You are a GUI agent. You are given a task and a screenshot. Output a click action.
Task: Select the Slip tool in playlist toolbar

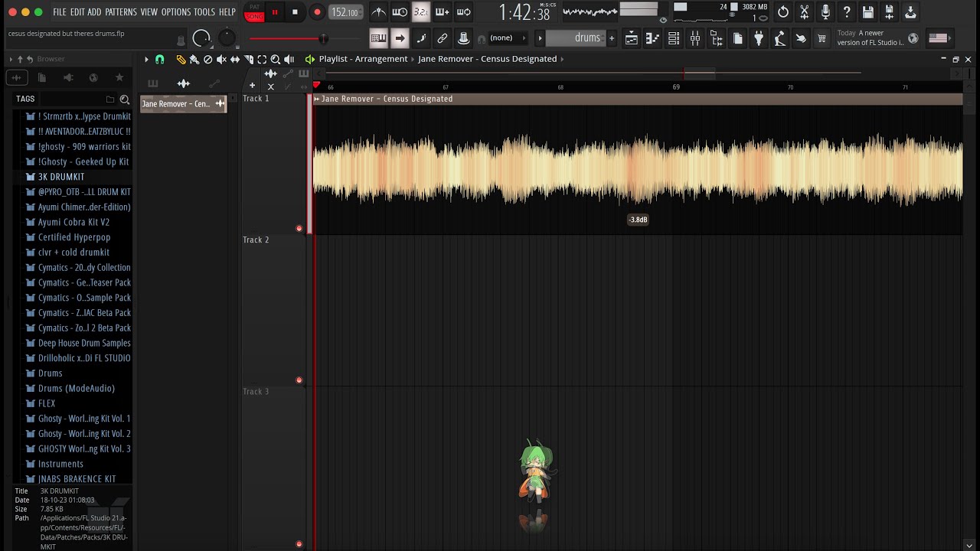235,59
